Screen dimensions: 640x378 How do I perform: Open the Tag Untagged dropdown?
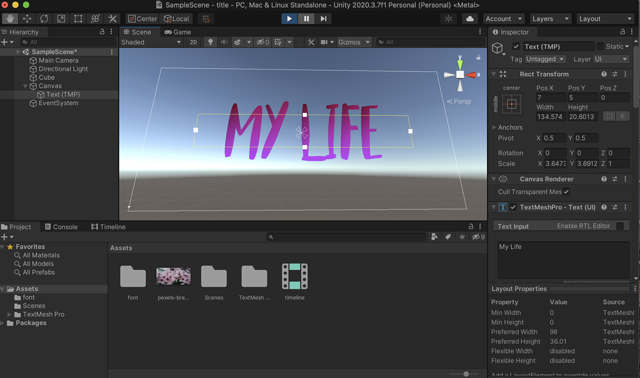545,59
